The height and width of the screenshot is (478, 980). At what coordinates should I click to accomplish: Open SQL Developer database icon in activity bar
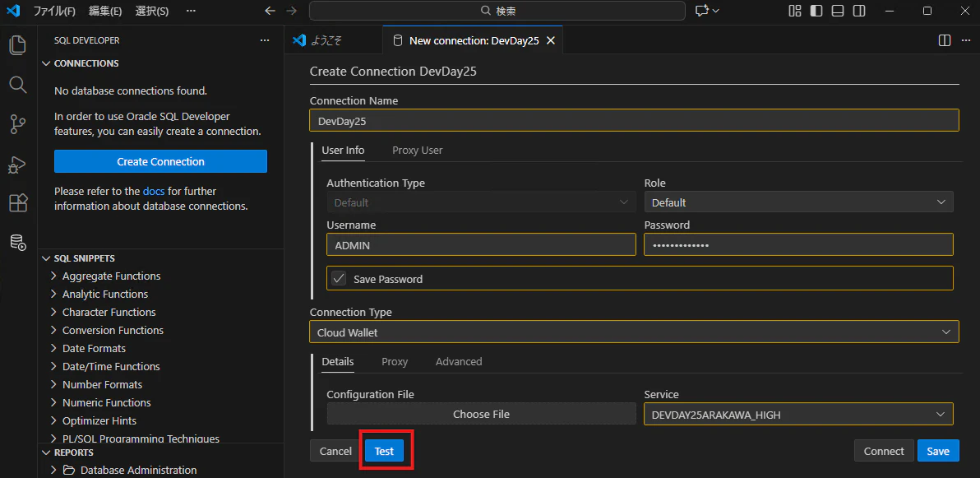point(17,243)
